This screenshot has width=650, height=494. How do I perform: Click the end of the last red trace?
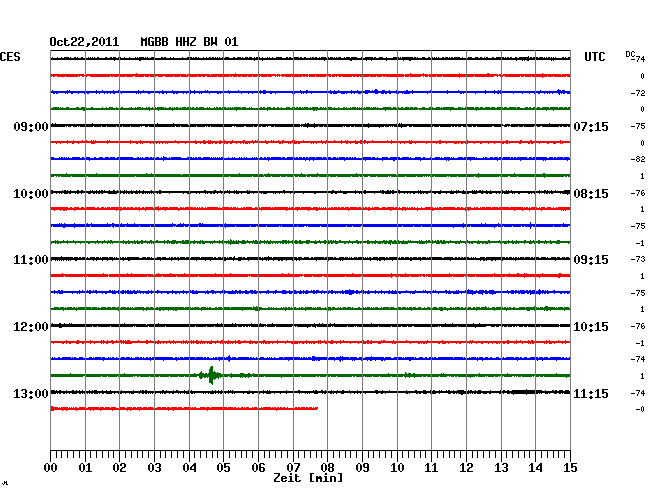tap(317, 409)
